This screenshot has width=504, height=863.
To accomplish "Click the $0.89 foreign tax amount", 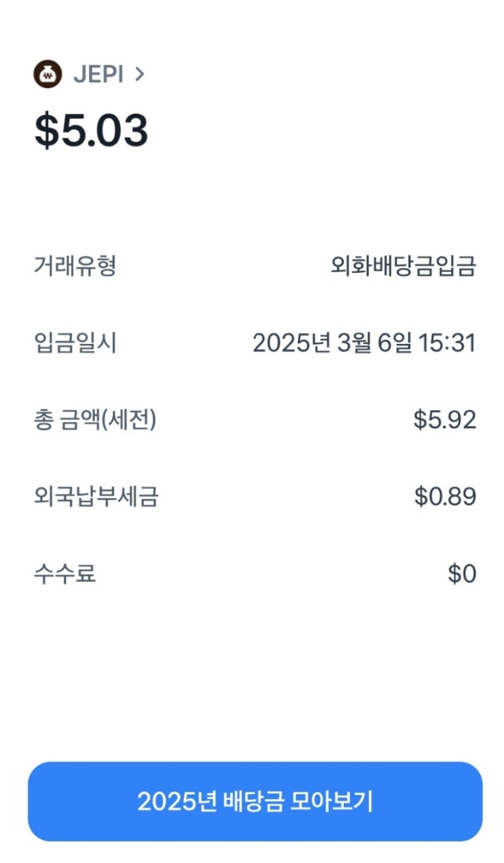I will tap(445, 497).
